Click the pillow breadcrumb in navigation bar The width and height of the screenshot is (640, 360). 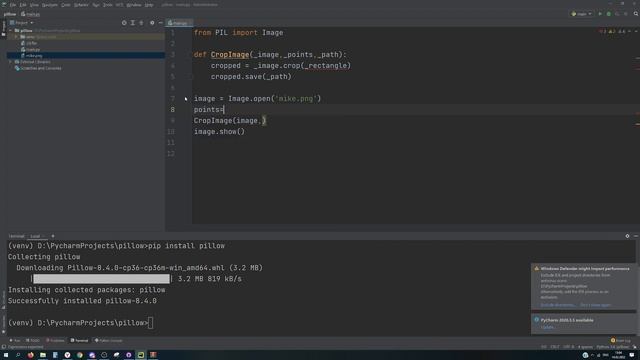[x=10, y=14]
